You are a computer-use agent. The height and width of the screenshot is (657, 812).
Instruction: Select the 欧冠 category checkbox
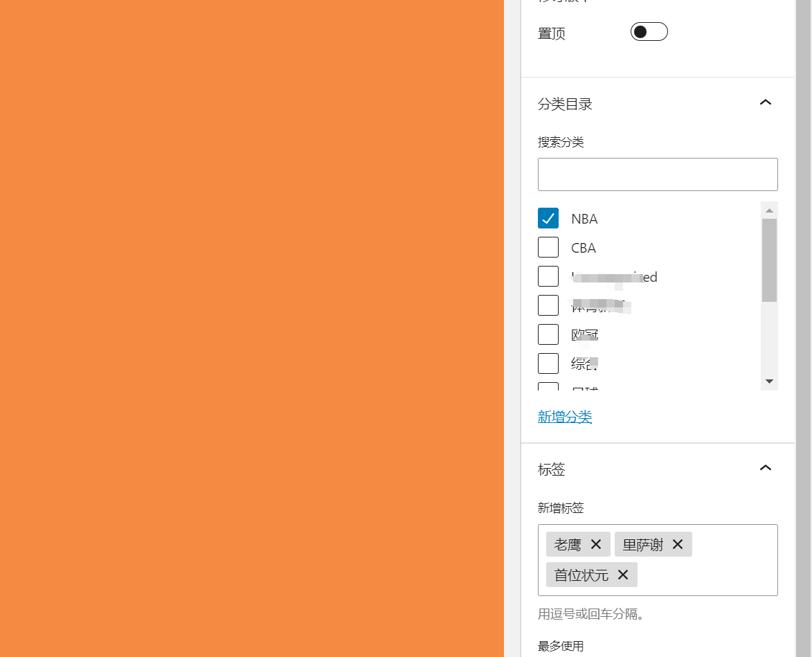pos(548,334)
